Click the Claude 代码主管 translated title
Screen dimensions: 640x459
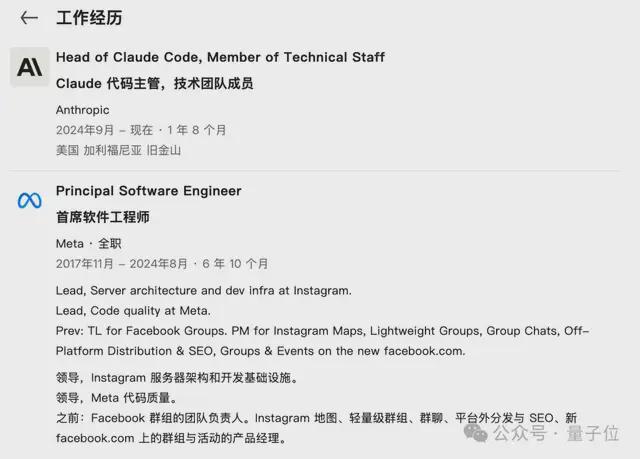pos(154,83)
